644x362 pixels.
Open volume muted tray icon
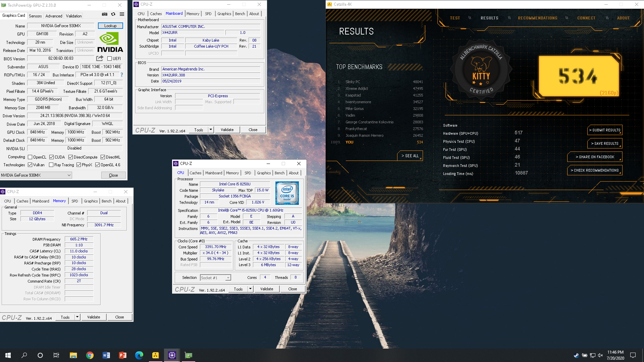tap(600, 355)
